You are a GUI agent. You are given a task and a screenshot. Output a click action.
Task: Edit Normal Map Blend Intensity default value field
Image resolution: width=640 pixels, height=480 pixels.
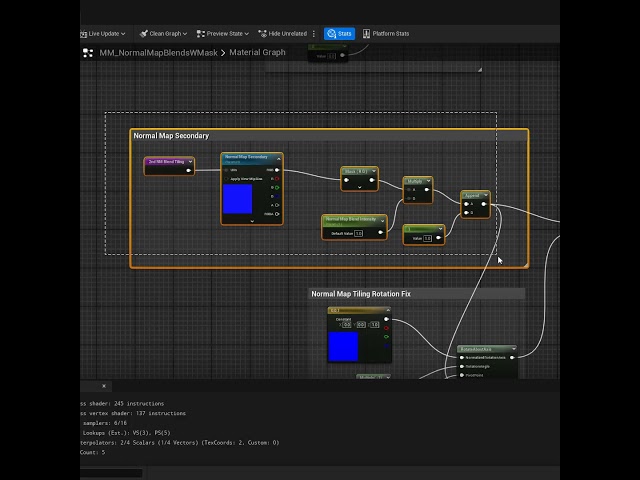[358, 233]
